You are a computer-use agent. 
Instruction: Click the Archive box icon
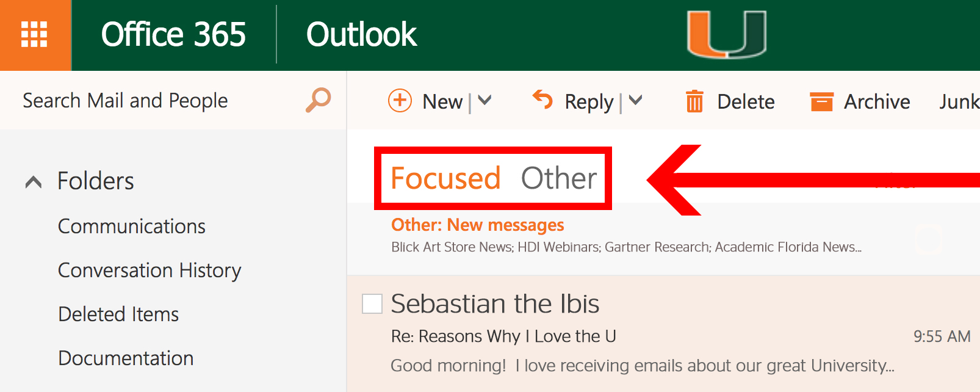coord(821,101)
